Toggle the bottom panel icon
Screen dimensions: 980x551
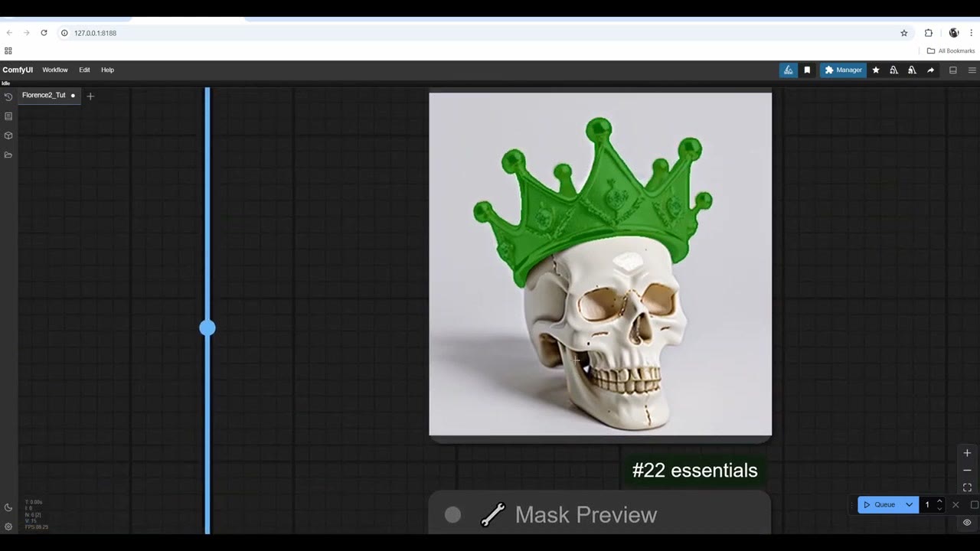click(953, 70)
